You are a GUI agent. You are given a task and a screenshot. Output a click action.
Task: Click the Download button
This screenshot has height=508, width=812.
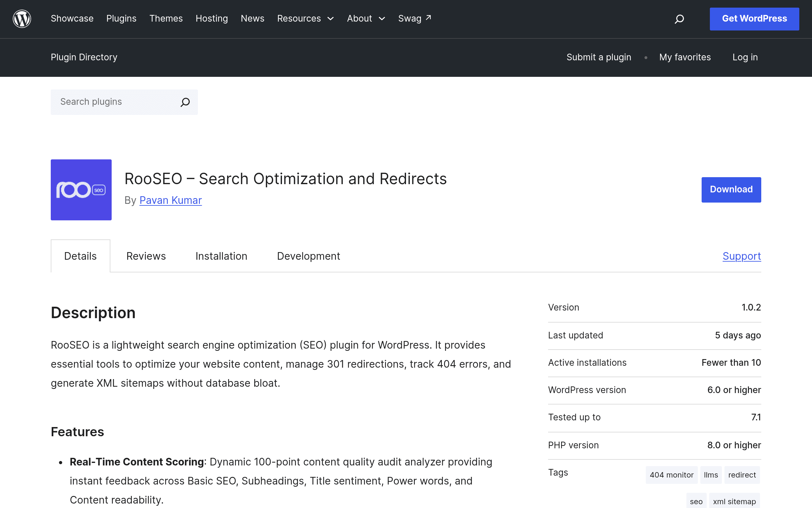pyautogui.click(x=731, y=190)
